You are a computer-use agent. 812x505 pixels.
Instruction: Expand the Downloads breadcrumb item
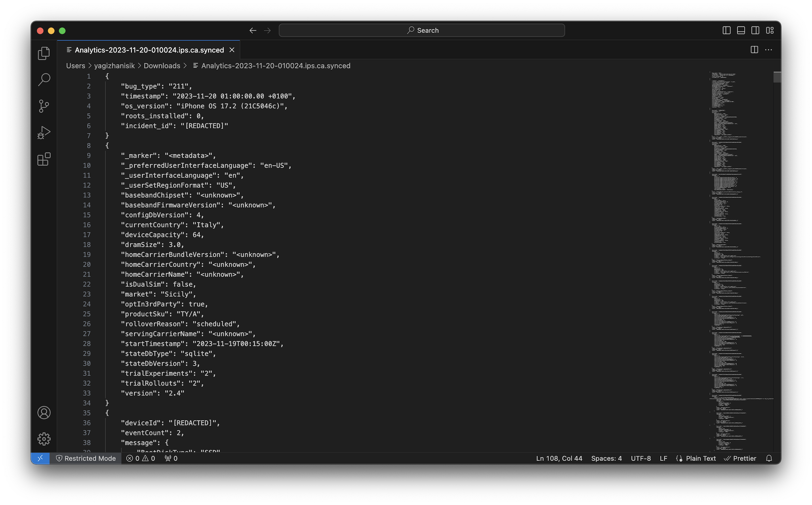click(162, 66)
